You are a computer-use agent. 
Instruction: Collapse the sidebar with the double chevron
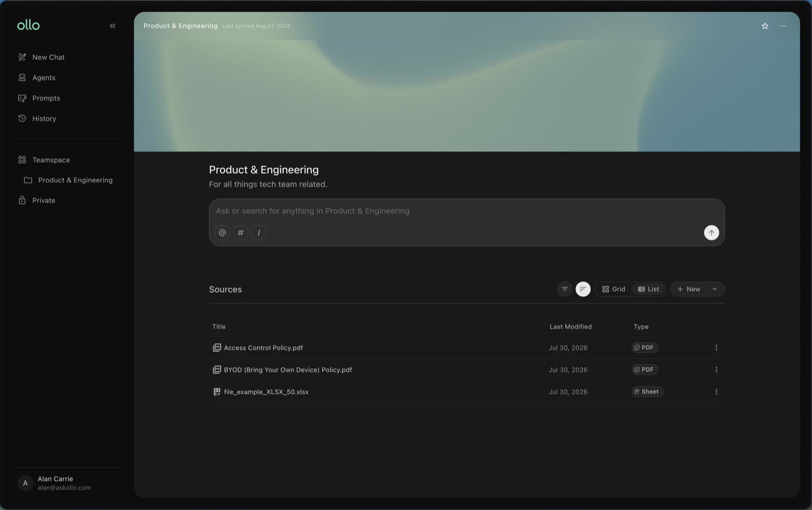pyautogui.click(x=113, y=26)
